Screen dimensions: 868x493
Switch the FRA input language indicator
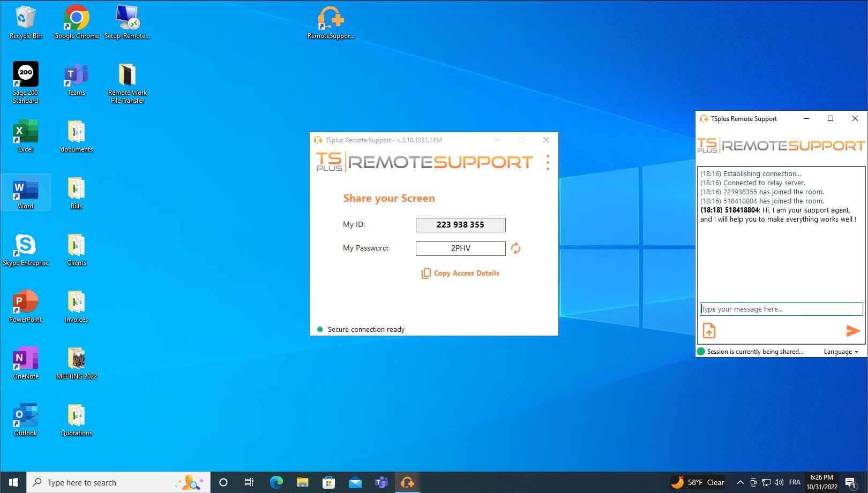[795, 482]
